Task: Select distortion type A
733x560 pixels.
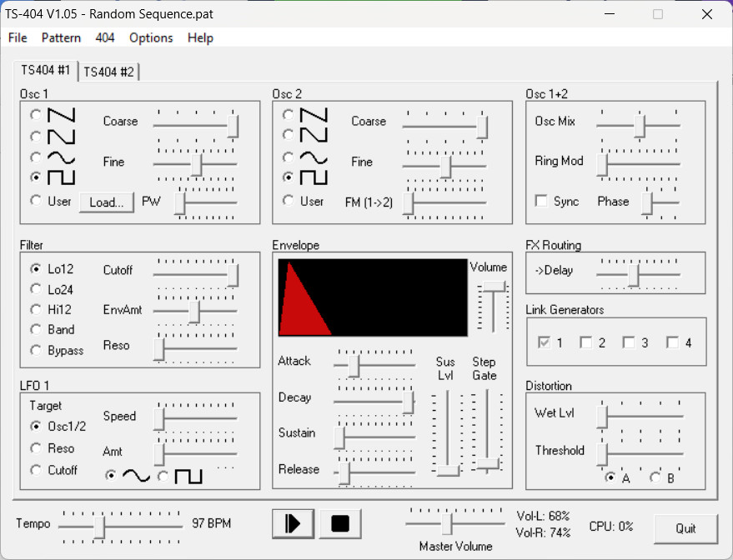Action: (610, 477)
